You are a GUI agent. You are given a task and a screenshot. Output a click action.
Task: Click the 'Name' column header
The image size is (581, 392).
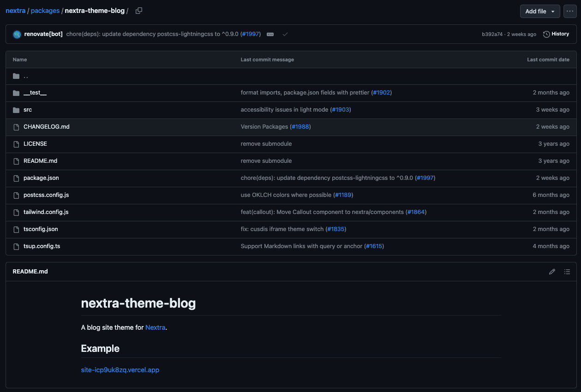[20, 59]
